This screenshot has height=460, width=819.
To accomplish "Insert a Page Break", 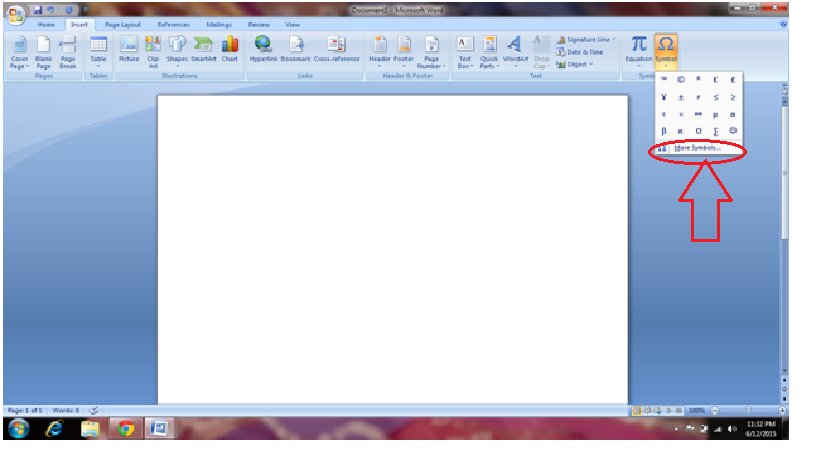I will (68, 52).
